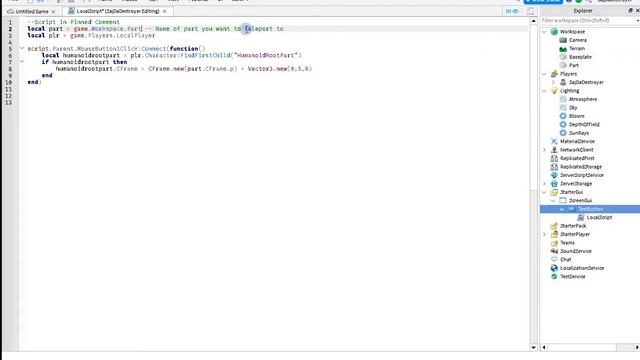
Task: Click the Workspace globe icon in Explorer
Action: [554, 31]
